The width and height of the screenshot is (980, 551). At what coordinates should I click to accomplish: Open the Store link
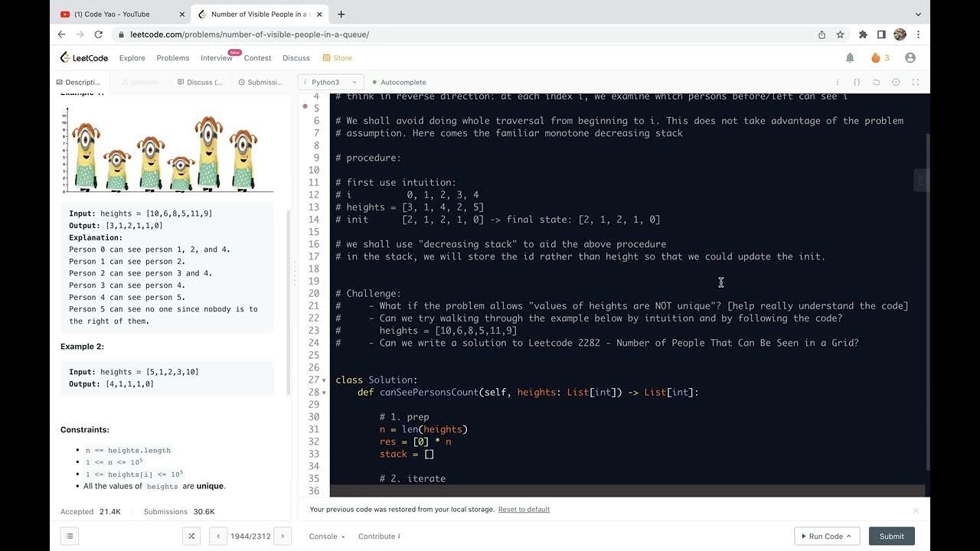338,57
